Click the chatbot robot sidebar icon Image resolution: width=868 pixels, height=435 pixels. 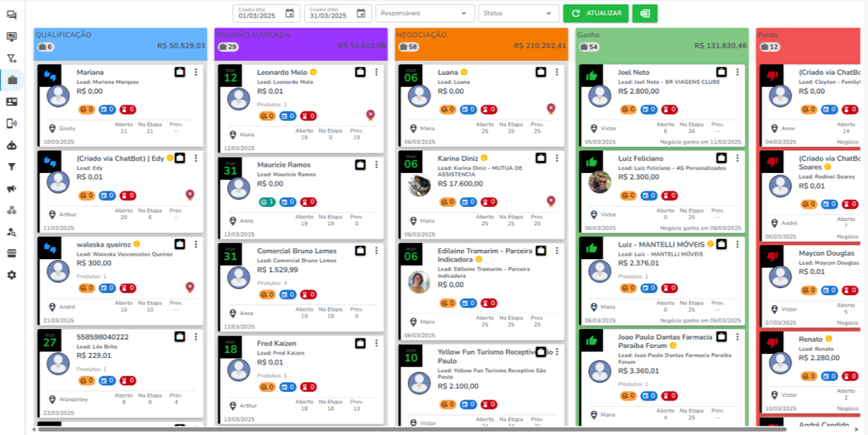tap(11, 145)
